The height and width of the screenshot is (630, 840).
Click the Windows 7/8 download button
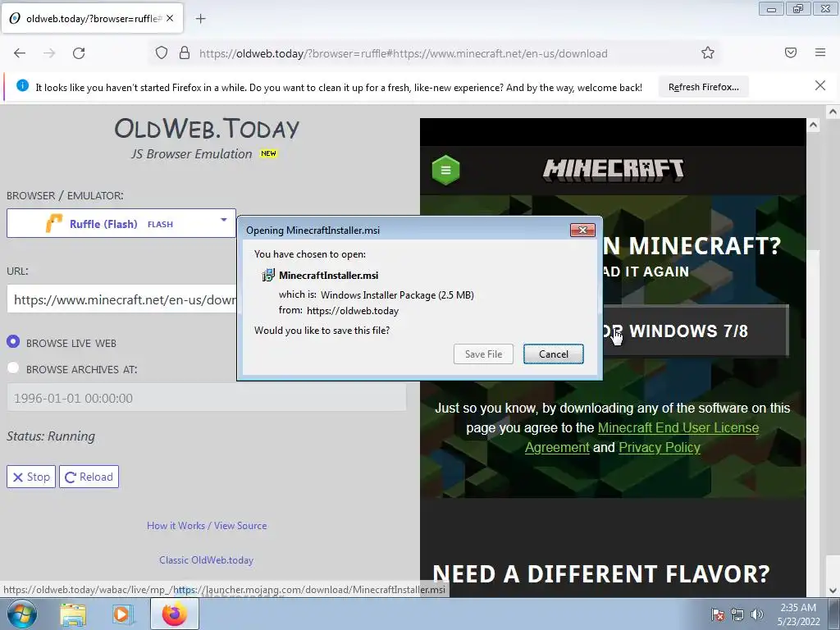(x=696, y=331)
